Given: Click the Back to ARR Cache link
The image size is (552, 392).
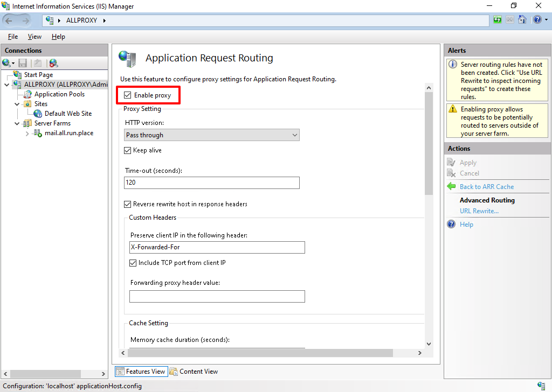Looking at the screenshot, I should 487,187.
